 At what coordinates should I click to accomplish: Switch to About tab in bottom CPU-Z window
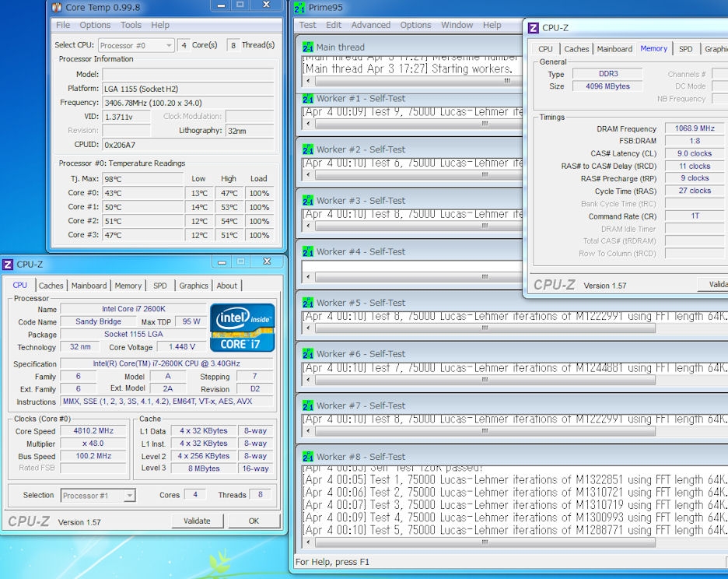click(226, 286)
